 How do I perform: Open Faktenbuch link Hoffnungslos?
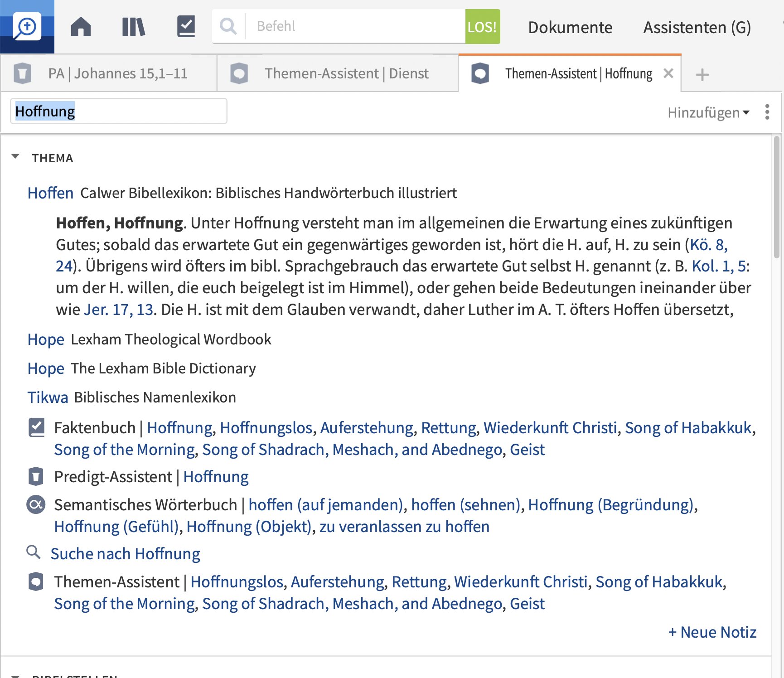tap(266, 427)
